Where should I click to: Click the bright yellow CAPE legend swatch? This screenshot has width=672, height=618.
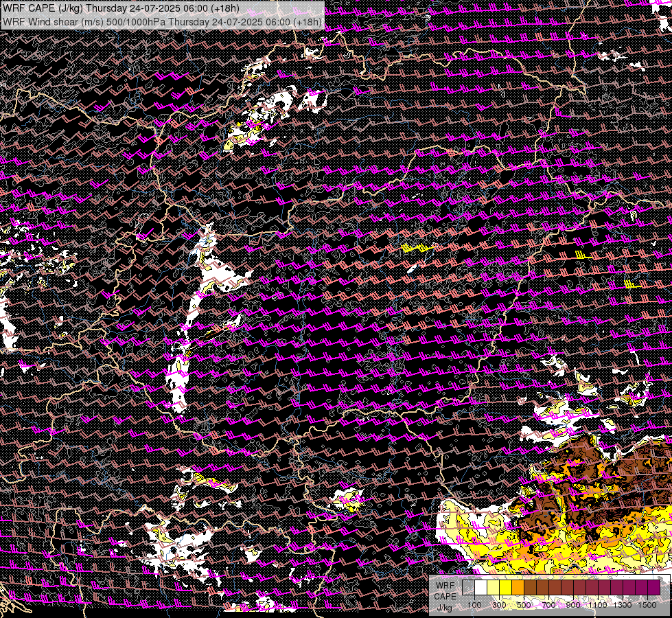(506, 588)
